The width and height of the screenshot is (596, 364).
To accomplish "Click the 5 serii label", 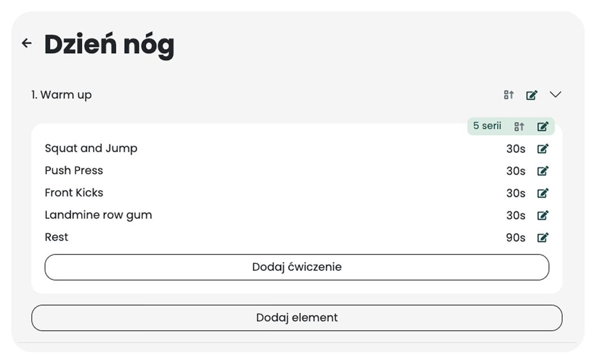I will point(487,126).
